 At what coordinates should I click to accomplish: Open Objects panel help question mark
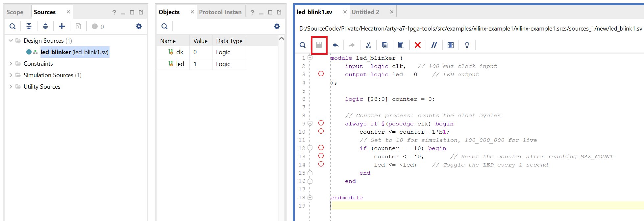coord(252,12)
